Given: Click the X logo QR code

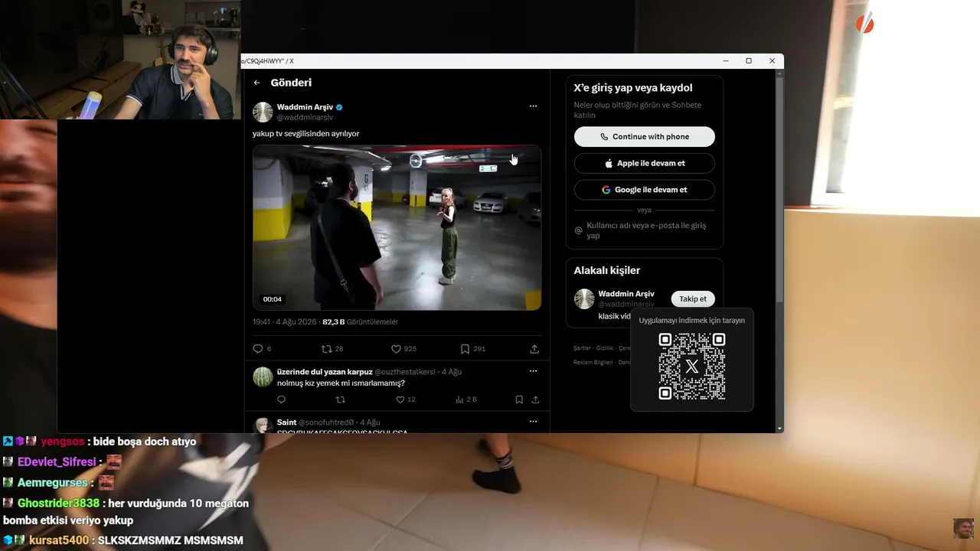Looking at the screenshot, I should pyautogui.click(x=692, y=367).
